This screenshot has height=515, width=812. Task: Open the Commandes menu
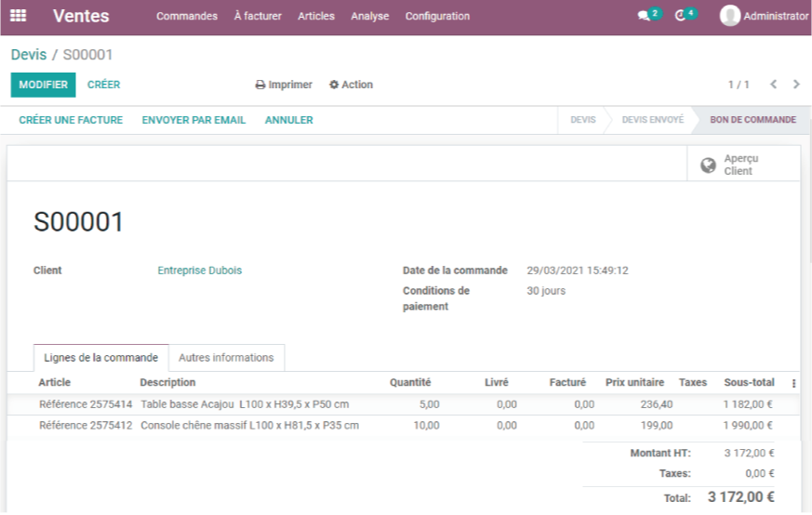coord(187,16)
